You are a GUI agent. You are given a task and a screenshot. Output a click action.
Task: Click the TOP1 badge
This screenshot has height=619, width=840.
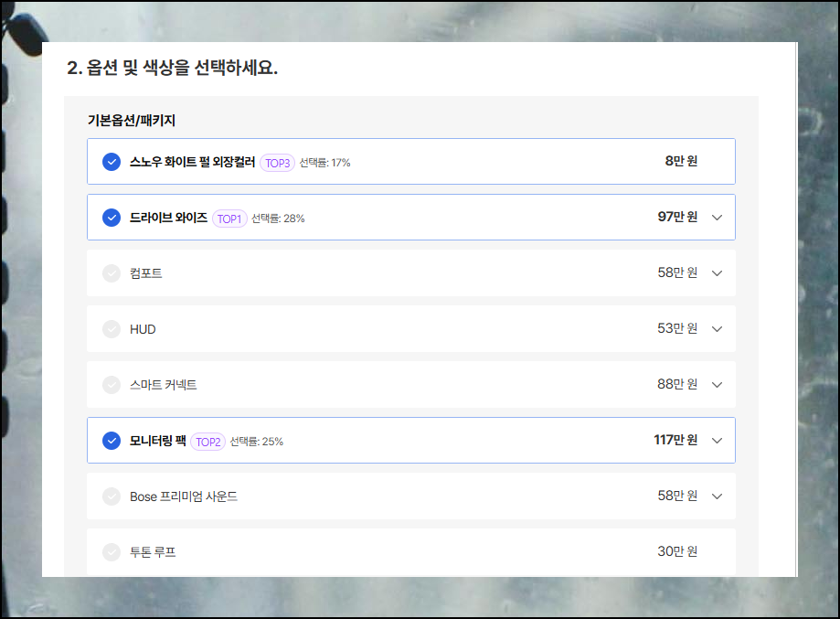tap(229, 219)
